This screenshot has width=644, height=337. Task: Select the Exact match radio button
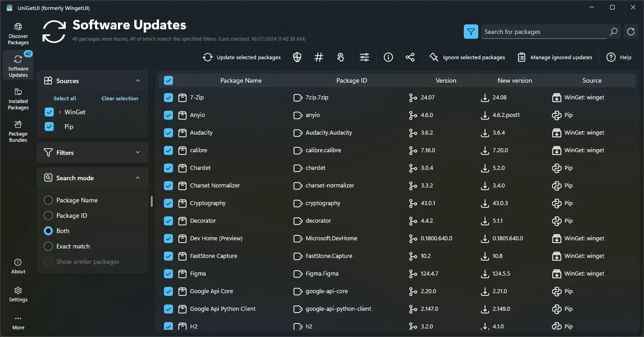click(x=48, y=246)
